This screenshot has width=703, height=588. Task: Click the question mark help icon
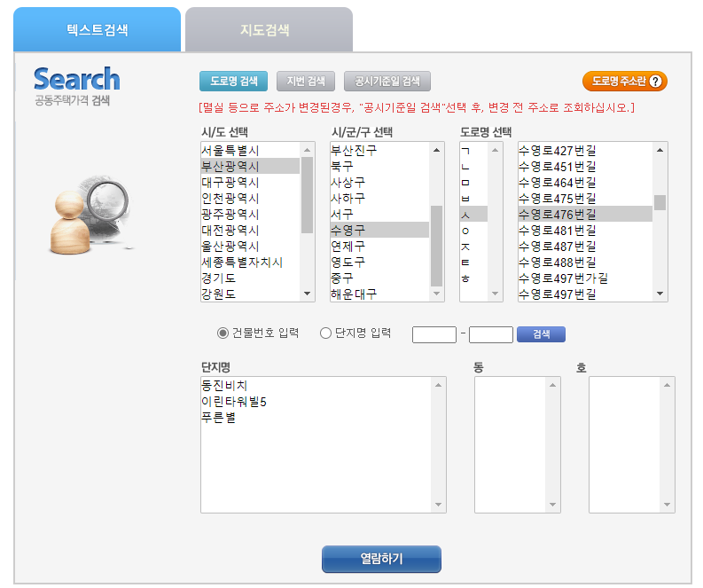[x=655, y=82]
